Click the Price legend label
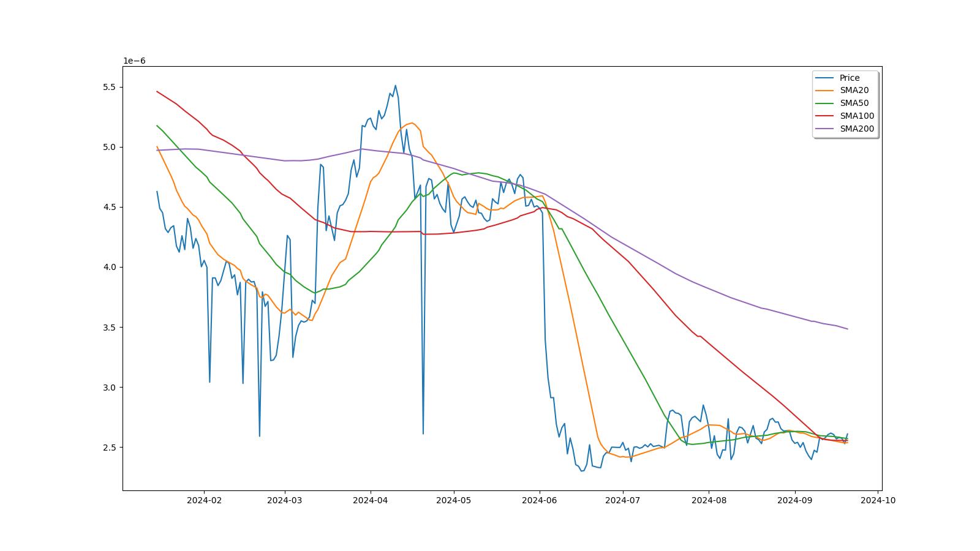The width and height of the screenshot is (980, 551). (x=850, y=78)
